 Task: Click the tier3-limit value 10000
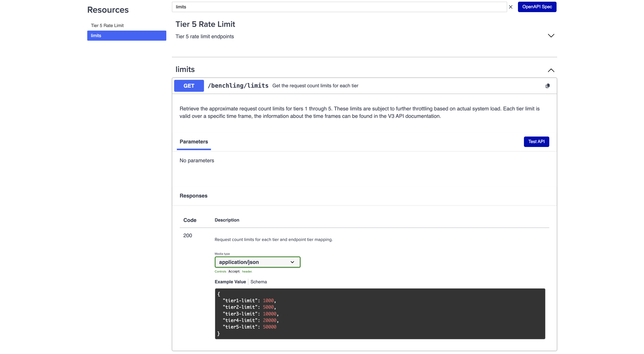[269, 314]
